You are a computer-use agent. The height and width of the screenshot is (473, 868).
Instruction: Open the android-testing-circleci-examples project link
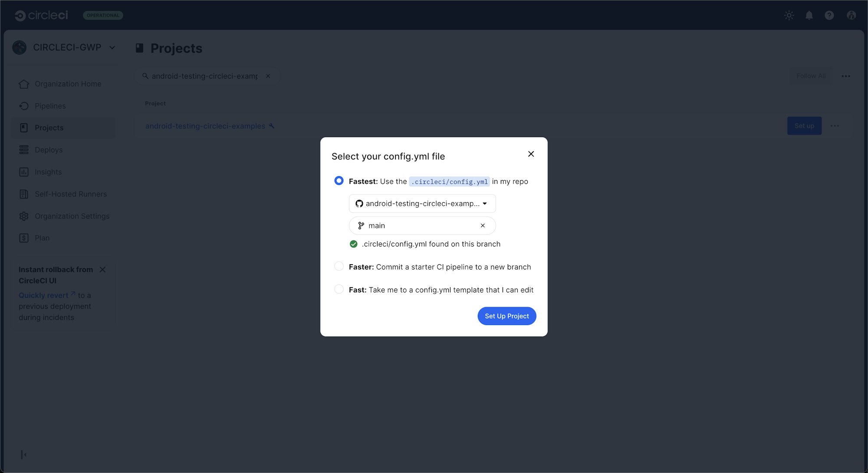point(205,126)
